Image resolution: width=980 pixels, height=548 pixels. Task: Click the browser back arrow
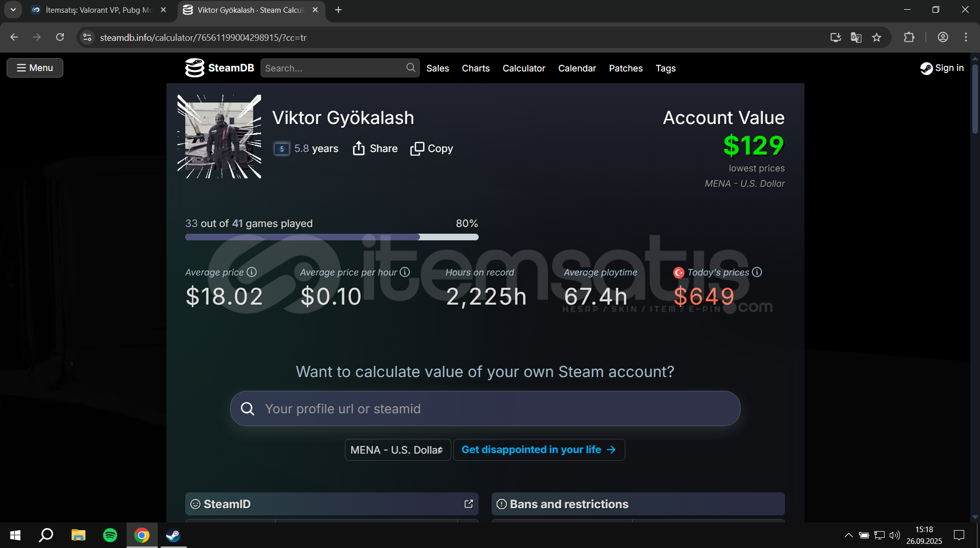click(x=14, y=37)
